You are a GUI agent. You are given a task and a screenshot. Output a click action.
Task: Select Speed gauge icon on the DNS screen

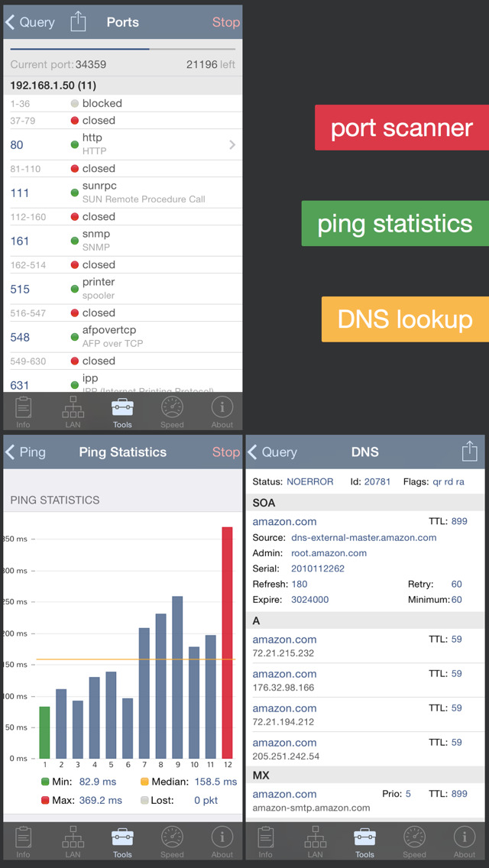tap(414, 840)
